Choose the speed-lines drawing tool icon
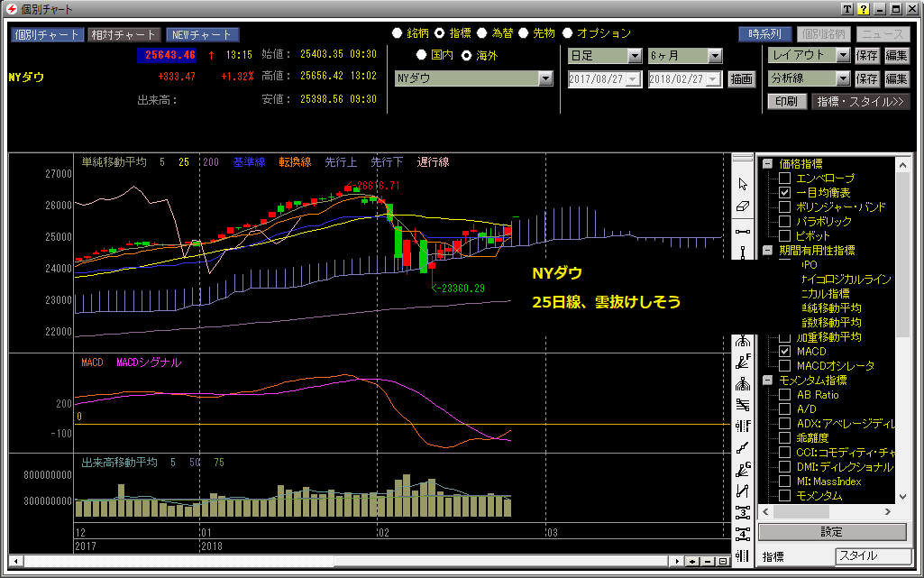Viewport: 924px width, 578px height. point(743,405)
